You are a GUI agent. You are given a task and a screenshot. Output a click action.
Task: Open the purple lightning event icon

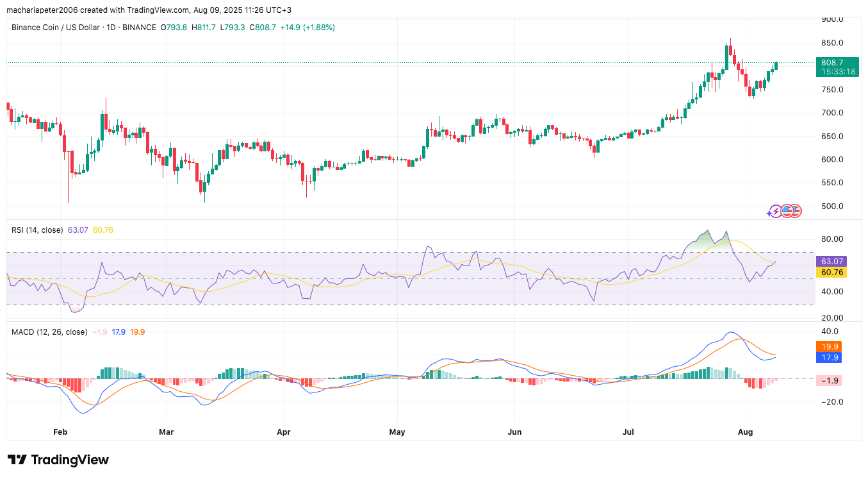click(x=775, y=211)
